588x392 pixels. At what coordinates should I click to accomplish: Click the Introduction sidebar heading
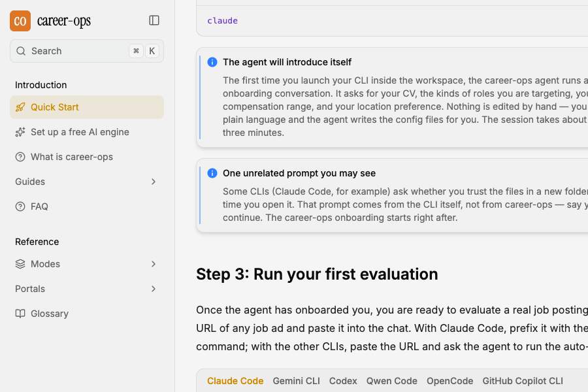pos(41,85)
